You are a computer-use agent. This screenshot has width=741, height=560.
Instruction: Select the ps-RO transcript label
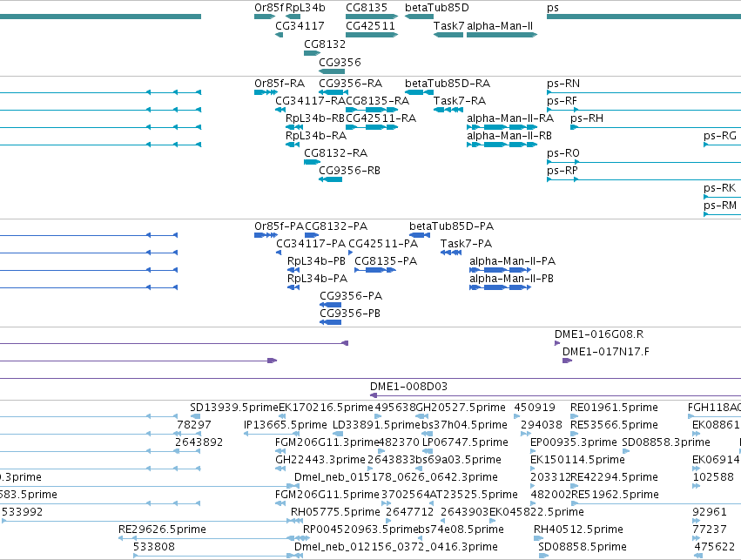click(x=562, y=153)
